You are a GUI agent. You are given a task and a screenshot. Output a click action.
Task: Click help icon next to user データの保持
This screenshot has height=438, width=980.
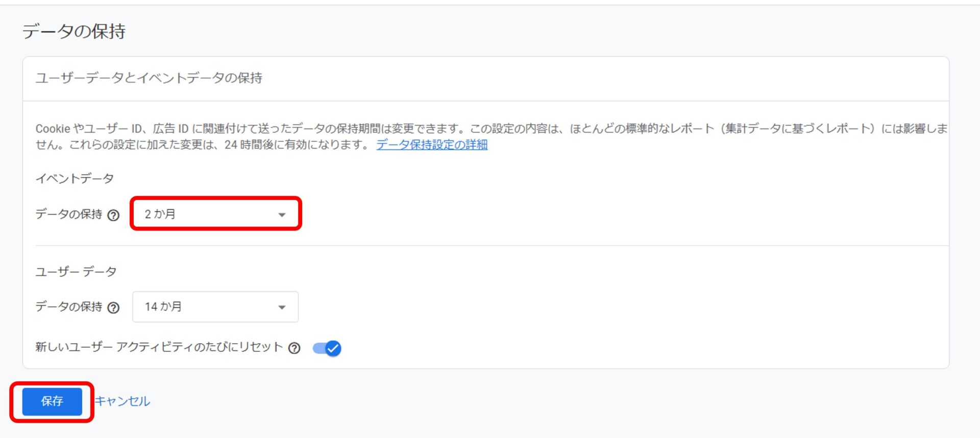coord(113,307)
